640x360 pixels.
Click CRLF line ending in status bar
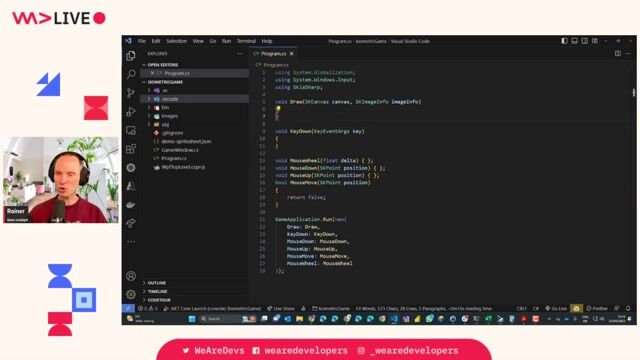(522, 309)
